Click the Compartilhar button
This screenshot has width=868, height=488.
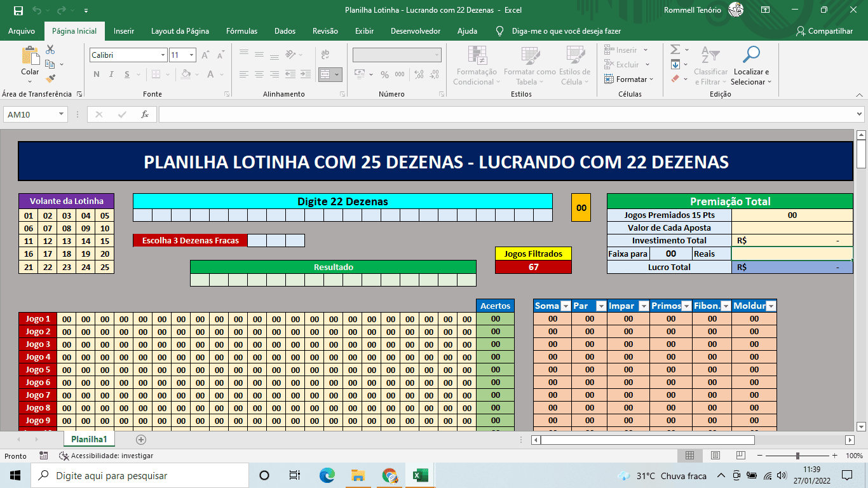point(824,31)
